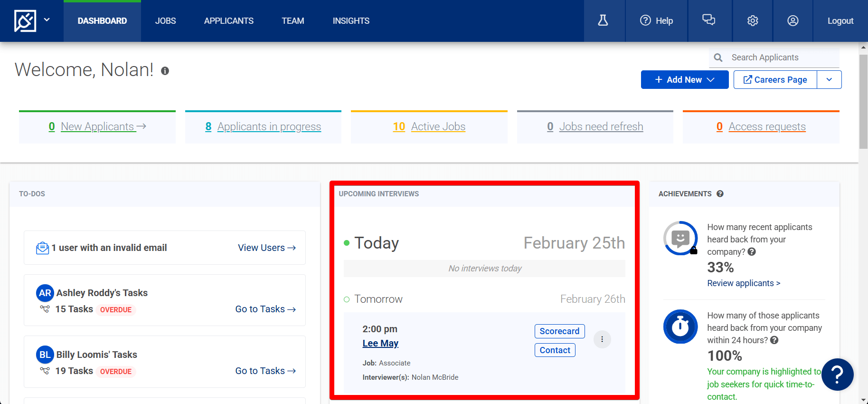Open the Careers Page link
868x404 pixels.
tap(775, 80)
